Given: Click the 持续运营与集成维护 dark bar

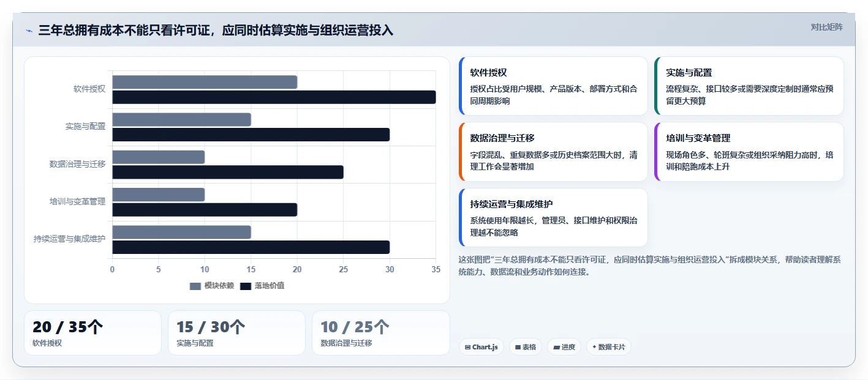Looking at the screenshot, I should (x=251, y=247).
